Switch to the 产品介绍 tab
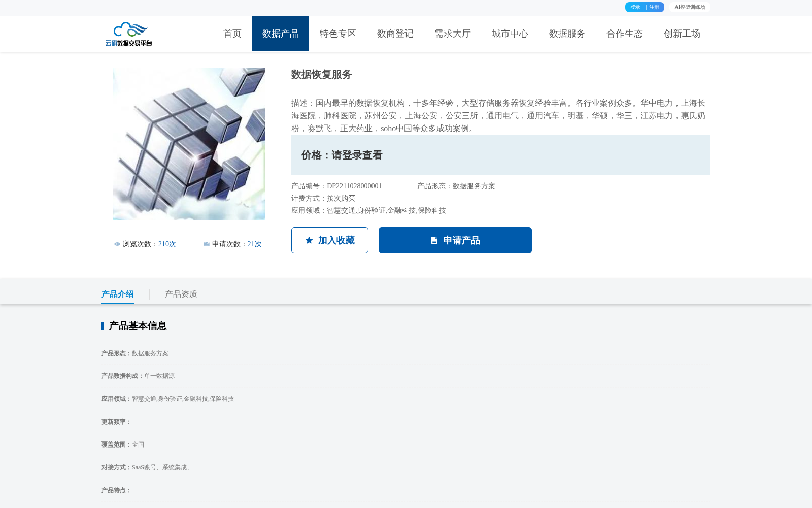Image resolution: width=812 pixels, height=508 pixels. pos(118,294)
